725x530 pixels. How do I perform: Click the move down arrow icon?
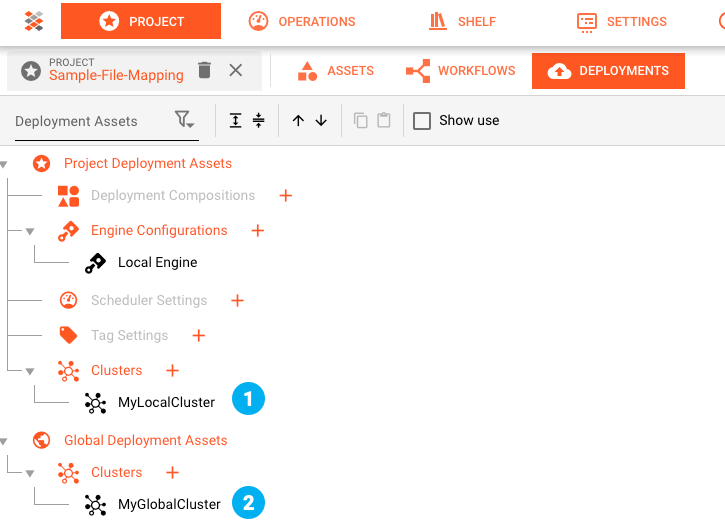(x=321, y=120)
